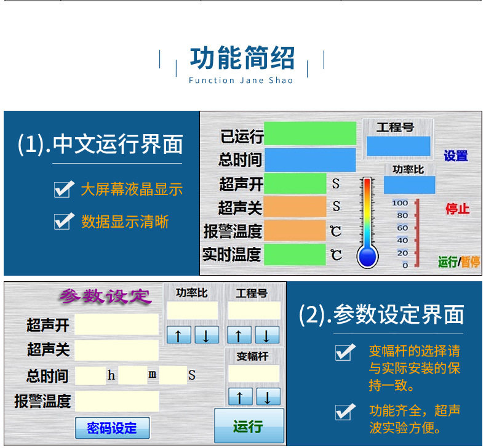Click the large 运行 button
The width and height of the screenshot is (486, 448).
click(x=249, y=426)
